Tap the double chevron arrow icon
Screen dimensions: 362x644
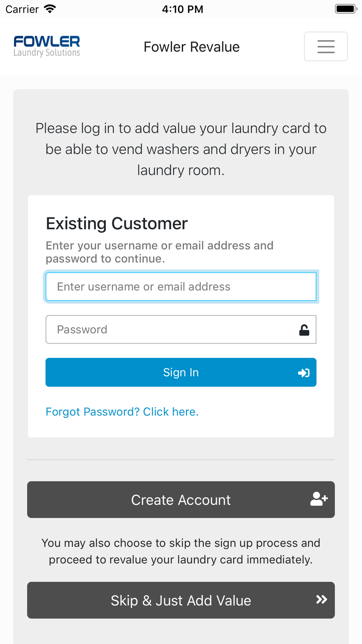point(321,599)
